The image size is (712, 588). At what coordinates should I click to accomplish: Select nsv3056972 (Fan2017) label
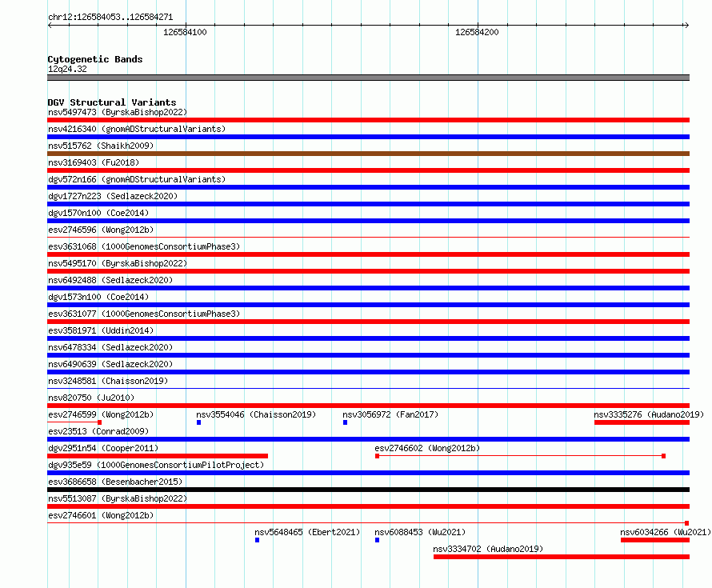[x=390, y=414]
